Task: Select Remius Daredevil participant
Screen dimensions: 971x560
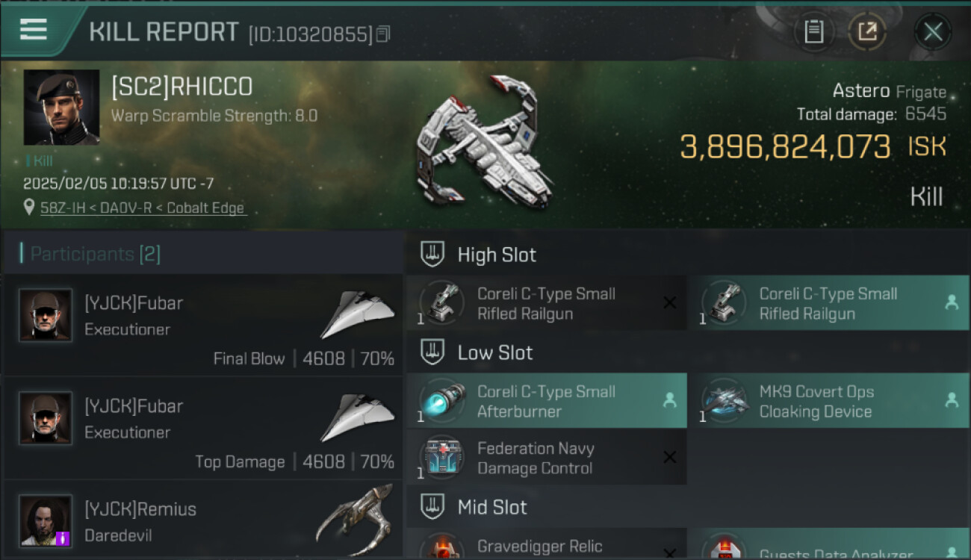Action: (202, 520)
